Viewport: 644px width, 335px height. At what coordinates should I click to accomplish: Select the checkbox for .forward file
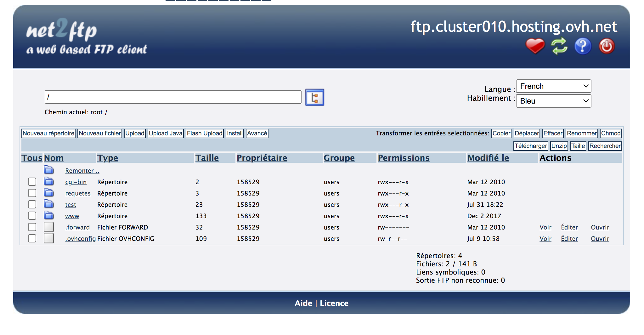pos(32,227)
